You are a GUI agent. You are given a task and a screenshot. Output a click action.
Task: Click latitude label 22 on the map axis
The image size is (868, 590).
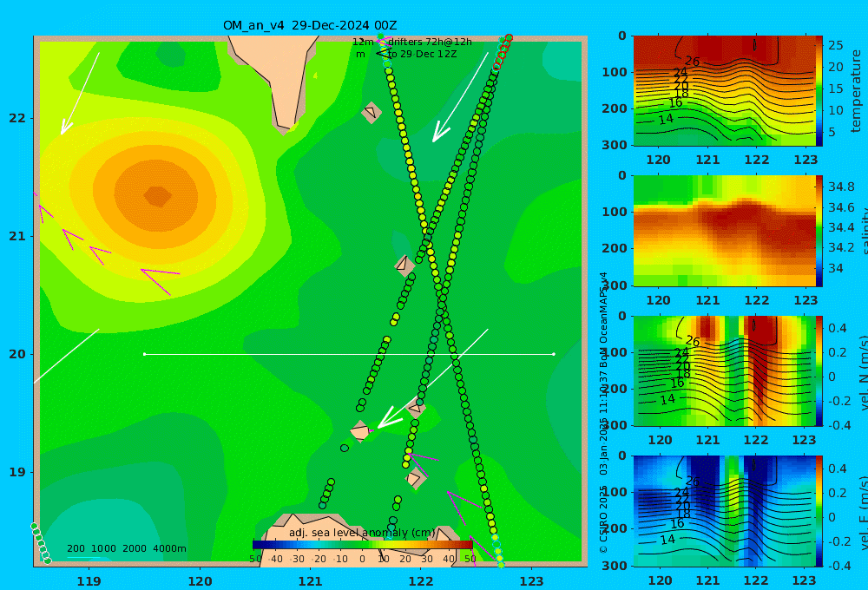pos(17,119)
